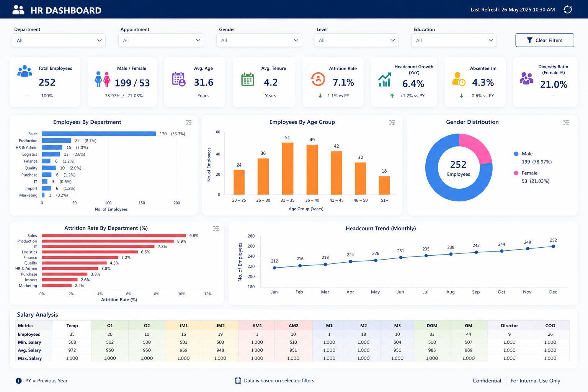This screenshot has height=392, width=588.
Task: Click Employees count 44 under GM
Action: tap(469, 334)
